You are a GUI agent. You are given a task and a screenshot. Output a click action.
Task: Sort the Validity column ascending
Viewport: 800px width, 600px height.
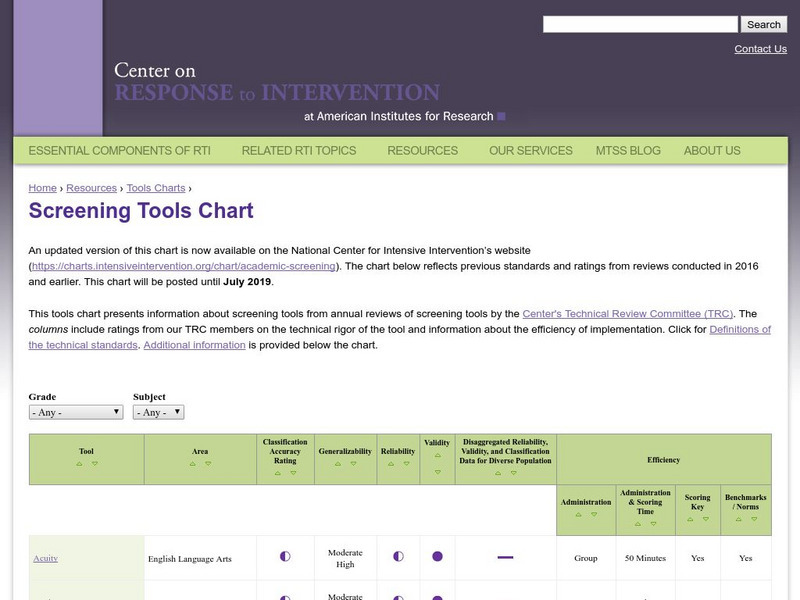coord(437,455)
